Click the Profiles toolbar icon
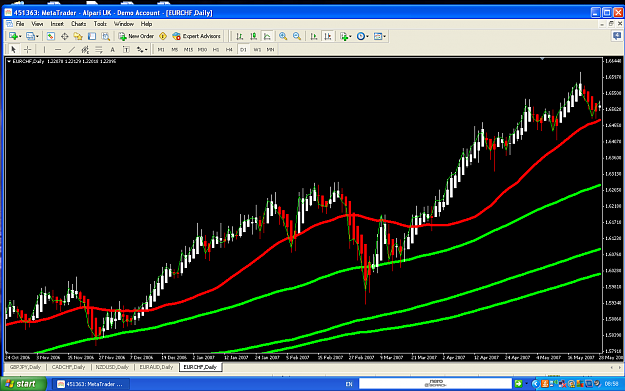Viewport: 625px width, 391px height. pos(30,36)
